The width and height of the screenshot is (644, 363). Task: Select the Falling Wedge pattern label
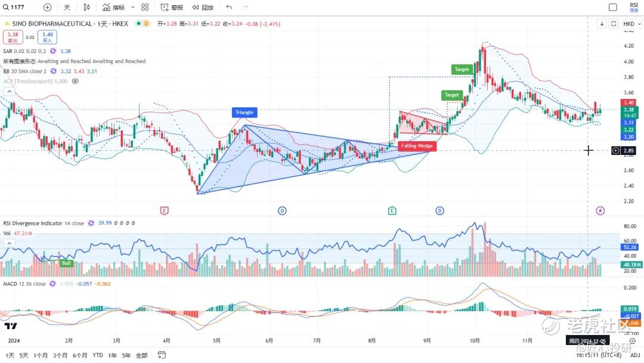click(417, 146)
